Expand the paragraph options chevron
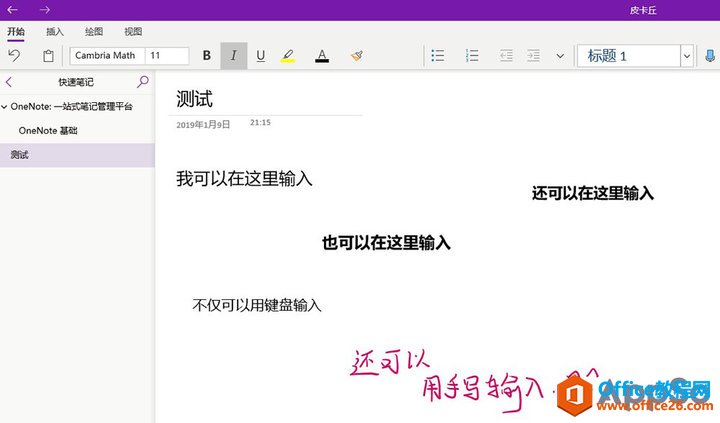 [560, 56]
